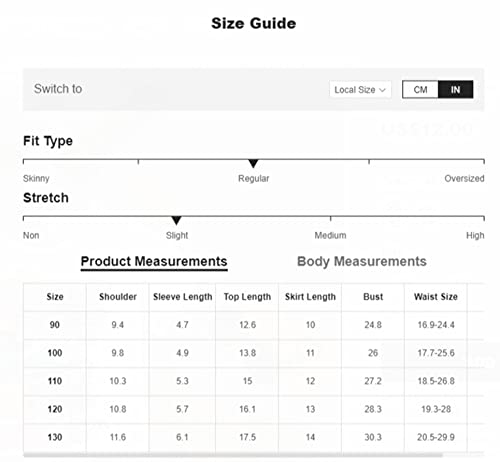Click the Oversized fit label
The height and width of the screenshot is (462, 500).
[x=464, y=178]
